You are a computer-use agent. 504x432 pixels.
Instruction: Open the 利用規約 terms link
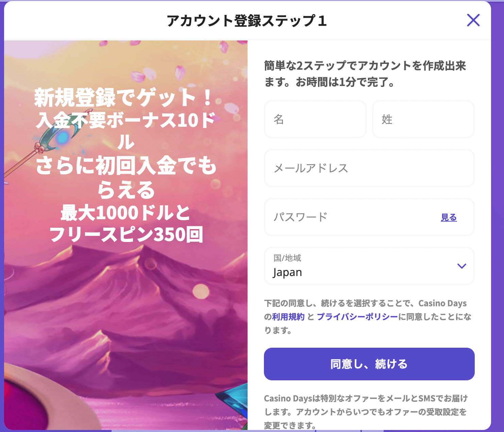point(288,317)
